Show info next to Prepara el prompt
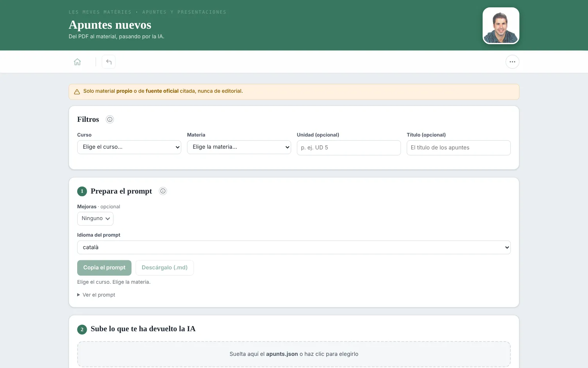The image size is (588, 368). pos(163,191)
